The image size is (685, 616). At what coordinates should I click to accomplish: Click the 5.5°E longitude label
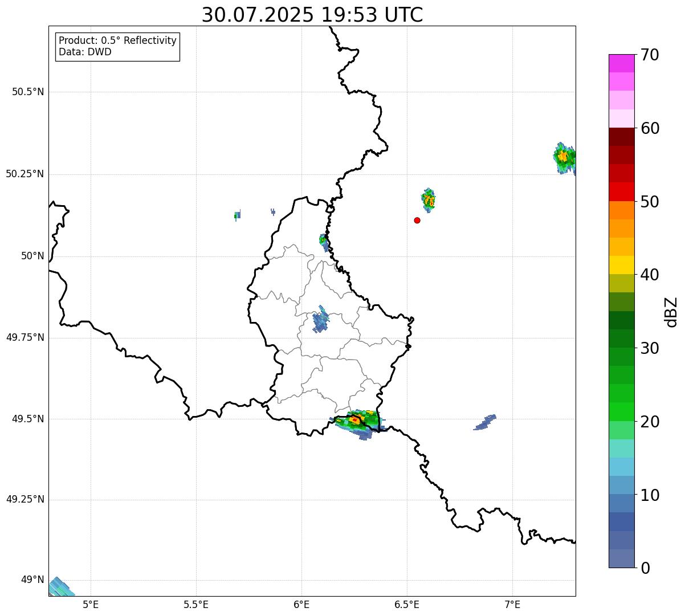coord(196,605)
